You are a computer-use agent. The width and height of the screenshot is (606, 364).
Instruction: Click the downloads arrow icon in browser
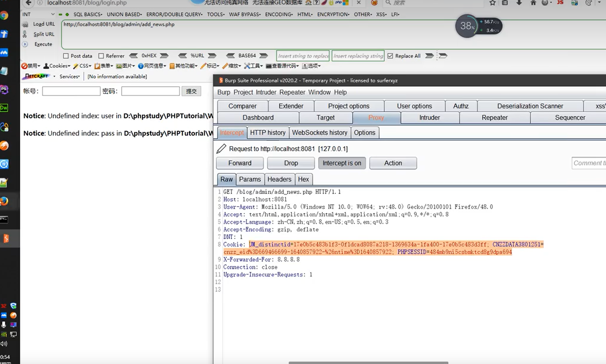click(x=519, y=3)
